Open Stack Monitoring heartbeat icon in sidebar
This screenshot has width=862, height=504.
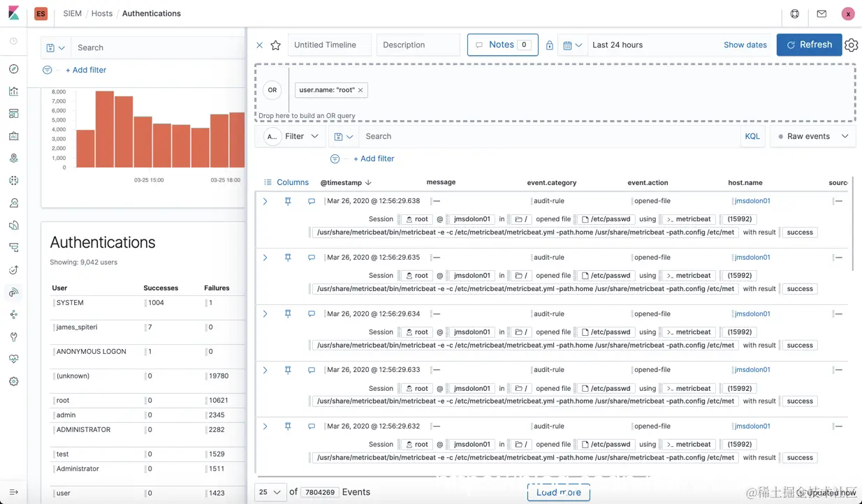tap(14, 360)
